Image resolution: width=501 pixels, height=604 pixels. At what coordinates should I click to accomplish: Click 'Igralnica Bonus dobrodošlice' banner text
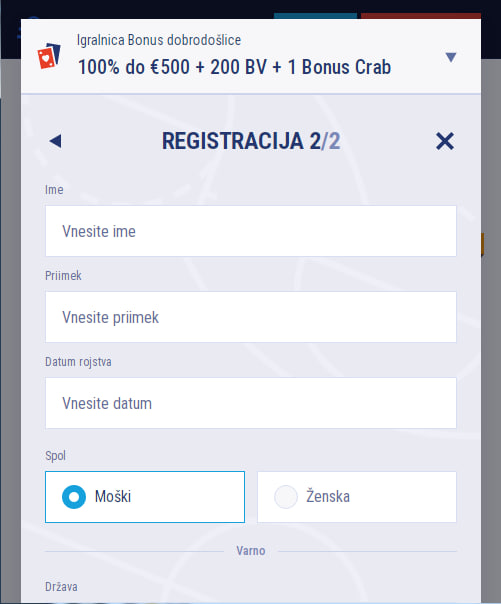pos(159,40)
